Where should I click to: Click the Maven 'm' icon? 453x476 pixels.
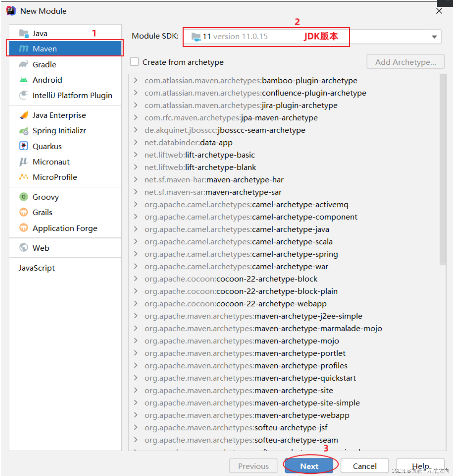tap(24, 49)
